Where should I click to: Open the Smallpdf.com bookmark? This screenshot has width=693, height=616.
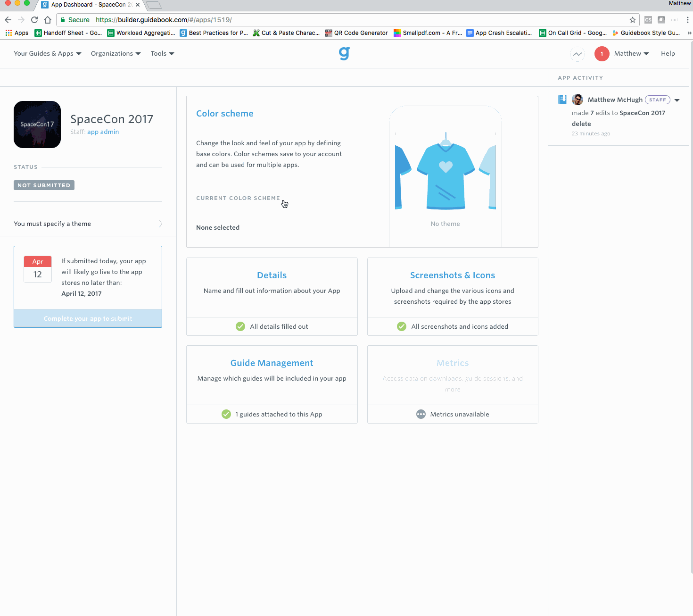coord(428,33)
